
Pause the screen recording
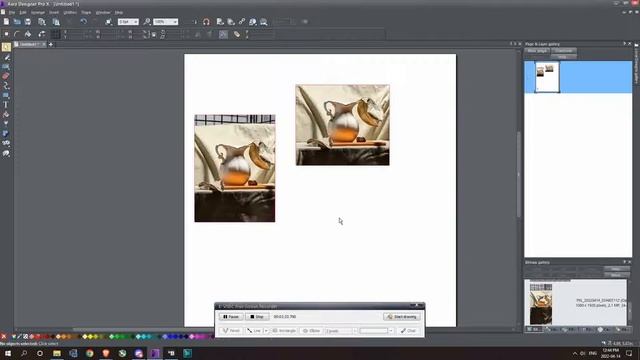click(x=231, y=317)
